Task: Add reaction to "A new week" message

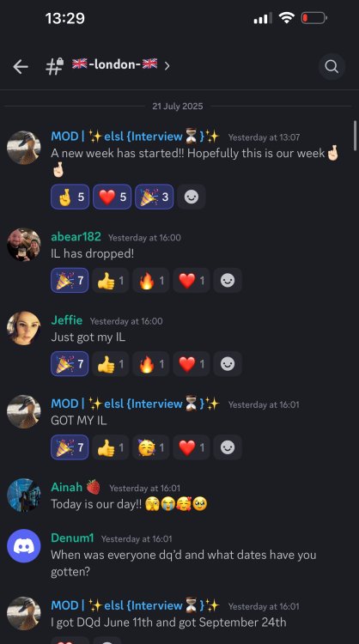Action: click(x=191, y=197)
